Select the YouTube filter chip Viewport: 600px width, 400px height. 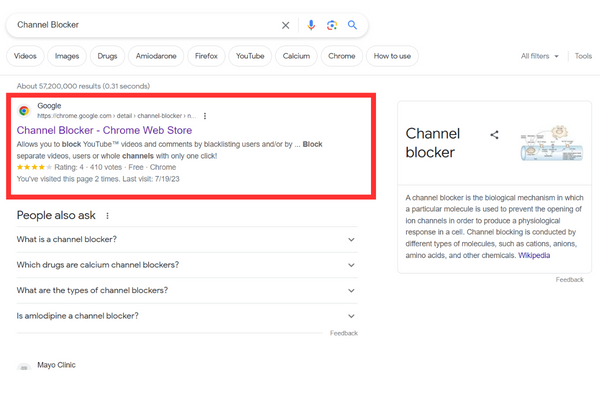(x=250, y=56)
